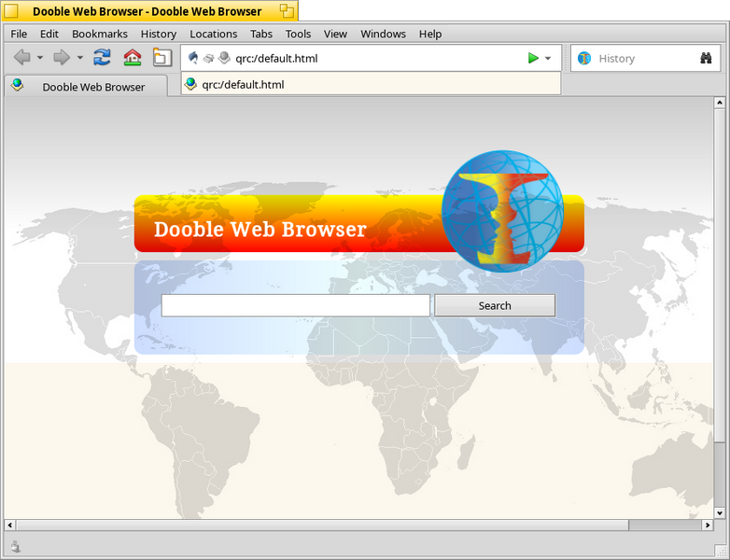Image resolution: width=730 pixels, height=560 pixels.
Task: Open the Bookmarks menu
Action: click(99, 34)
